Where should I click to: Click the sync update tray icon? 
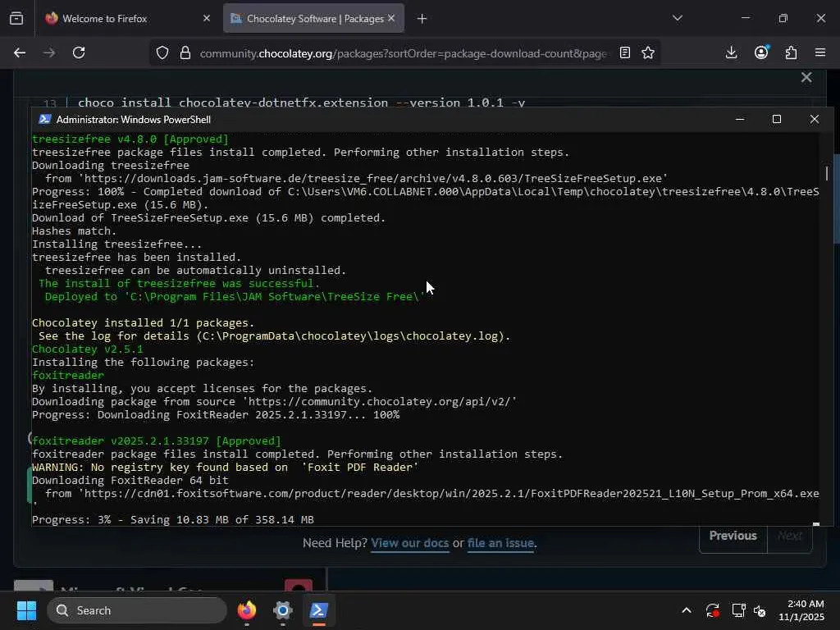point(713,610)
